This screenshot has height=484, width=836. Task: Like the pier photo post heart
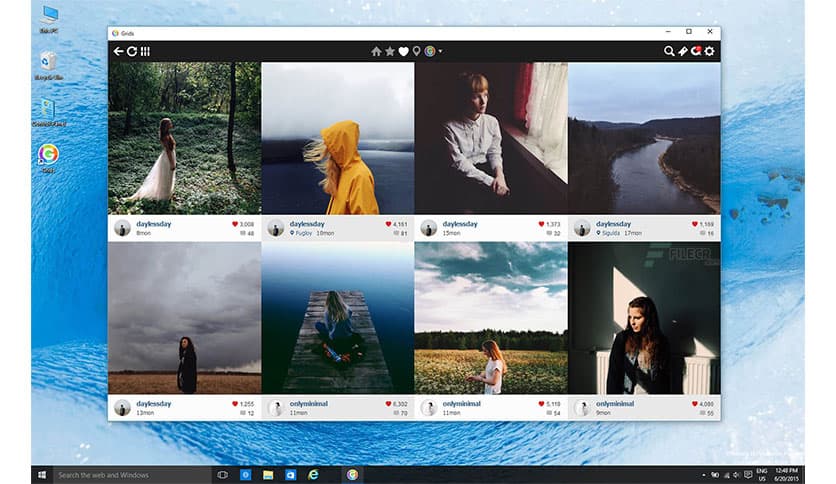pyautogui.click(x=388, y=404)
